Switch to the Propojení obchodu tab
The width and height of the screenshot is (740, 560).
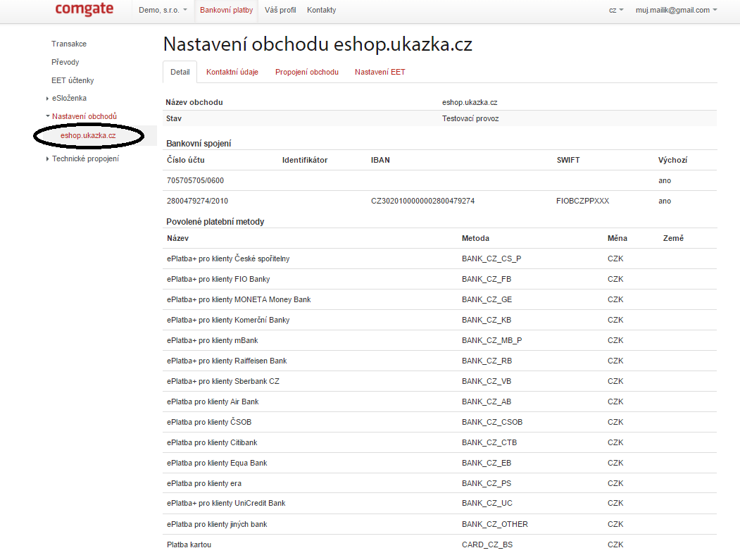[x=307, y=73]
